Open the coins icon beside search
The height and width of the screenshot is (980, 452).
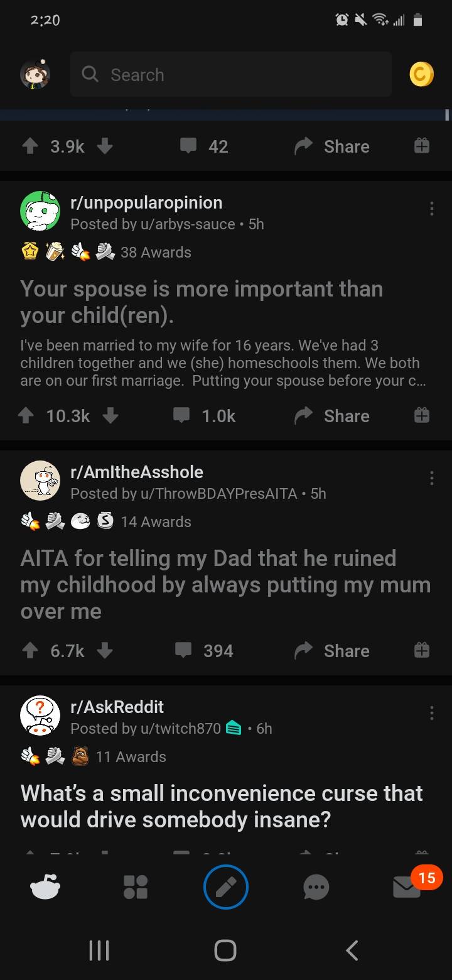421,75
